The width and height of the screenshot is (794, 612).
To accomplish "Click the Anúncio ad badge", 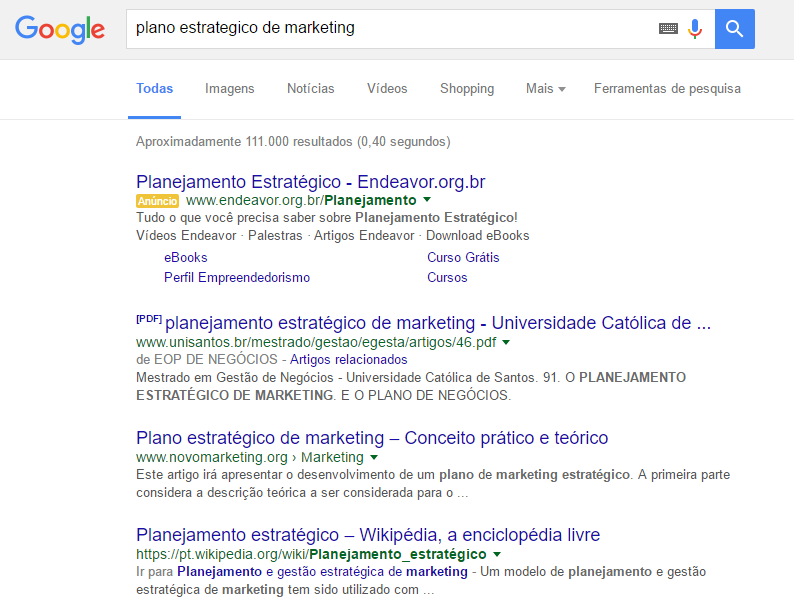I will [x=157, y=201].
